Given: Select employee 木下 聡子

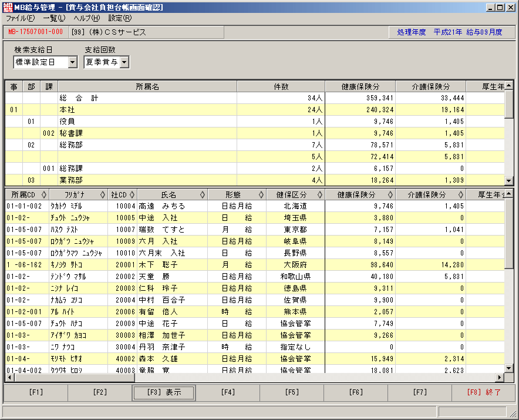Looking at the screenshot, I should coord(255,265).
